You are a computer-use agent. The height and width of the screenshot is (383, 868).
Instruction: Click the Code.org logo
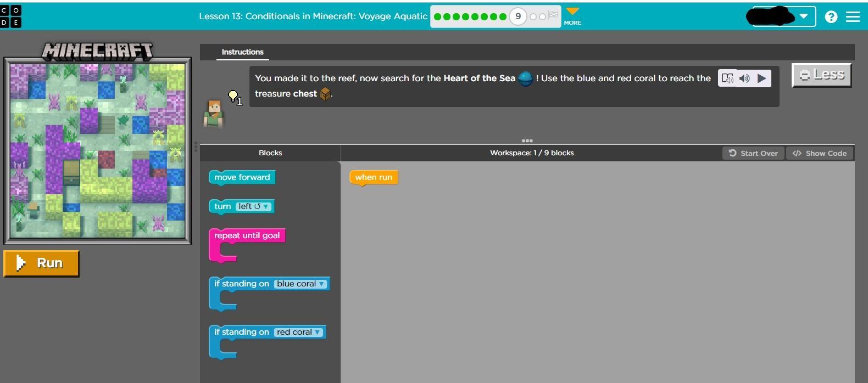tap(11, 16)
